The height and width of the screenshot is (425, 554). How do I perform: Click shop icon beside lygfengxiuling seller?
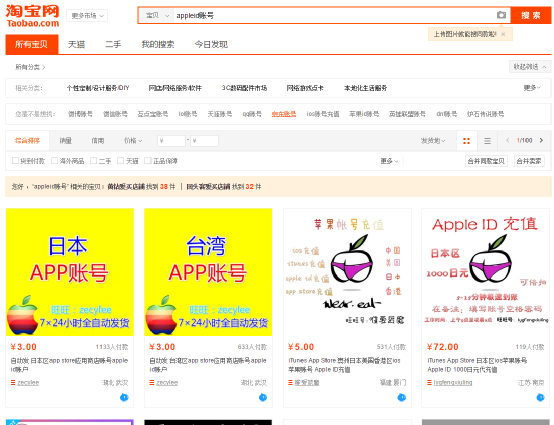tap(430, 382)
